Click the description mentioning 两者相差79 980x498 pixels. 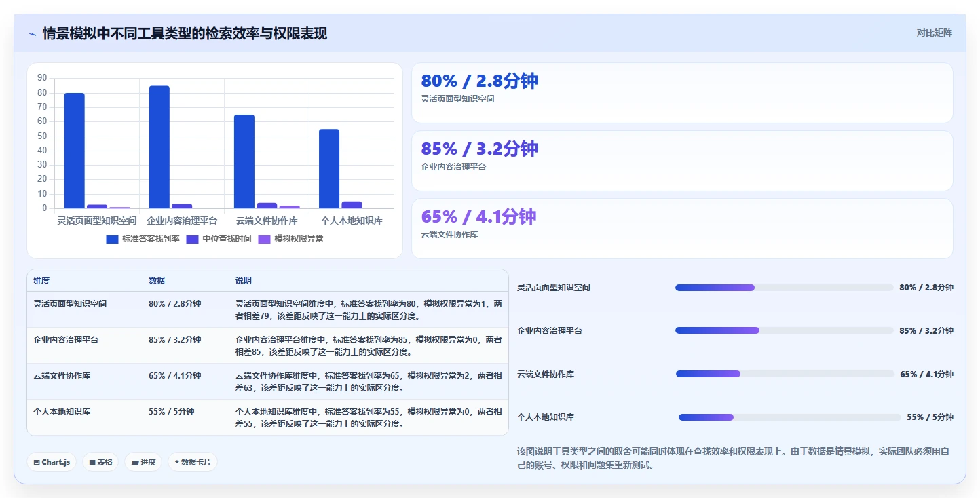click(369, 310)
